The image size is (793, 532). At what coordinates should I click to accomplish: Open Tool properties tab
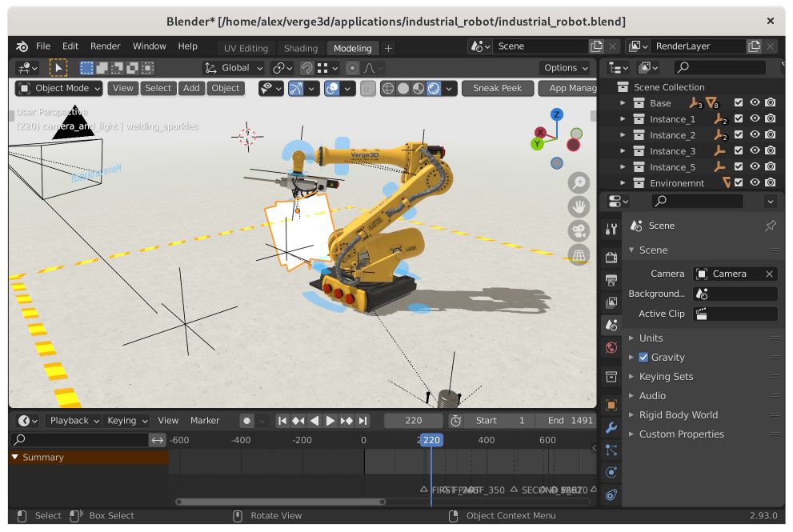point(611,229)
